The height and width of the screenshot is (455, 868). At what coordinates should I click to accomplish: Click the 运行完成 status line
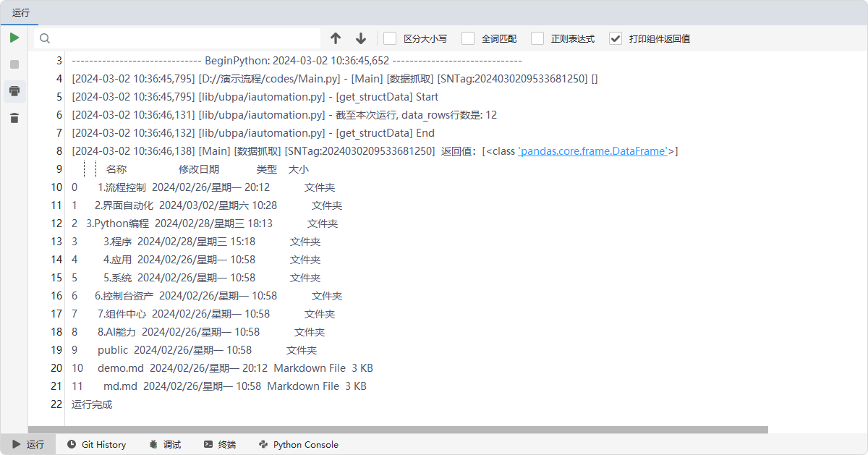point(92,404)
